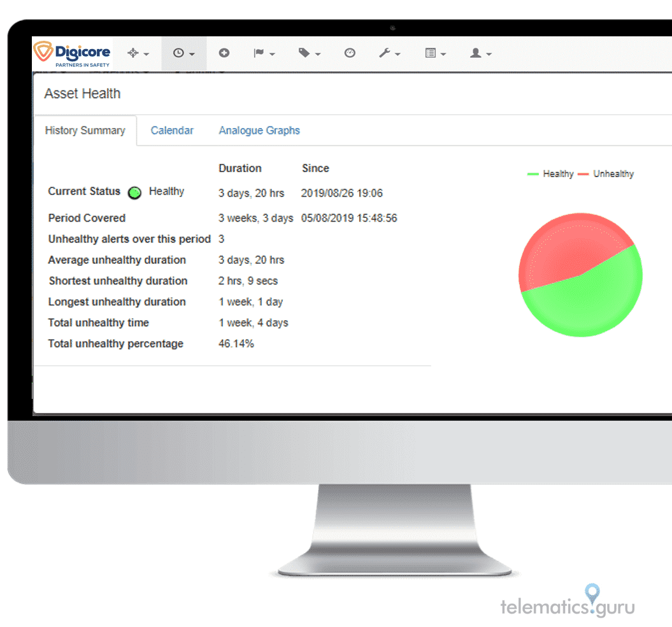Open the tag icon menu
This screenshot has width=672, height=627.
(309, 54)
